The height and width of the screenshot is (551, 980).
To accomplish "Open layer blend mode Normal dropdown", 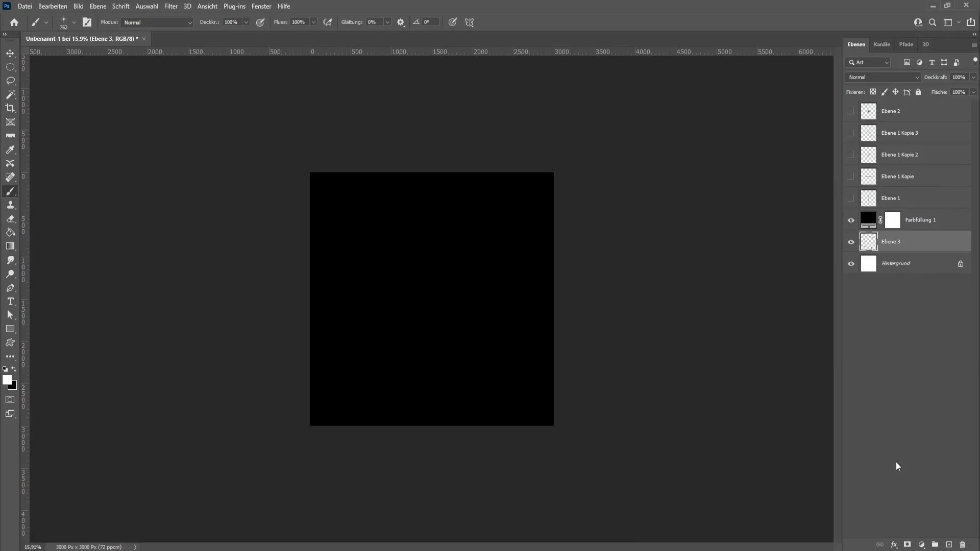I will (883, 77).
